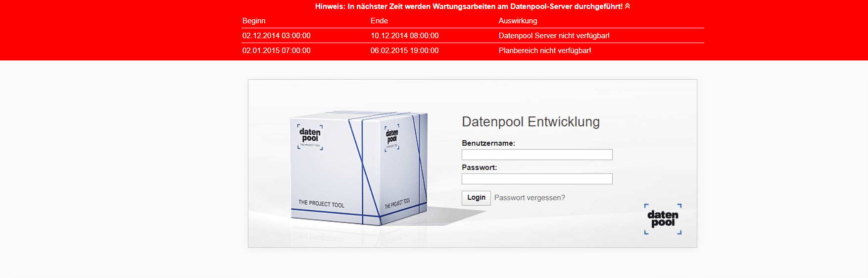The width and height of the screenshot is (868, 278).
Task: Click the Ende column header
Action: tap(379, 21)
